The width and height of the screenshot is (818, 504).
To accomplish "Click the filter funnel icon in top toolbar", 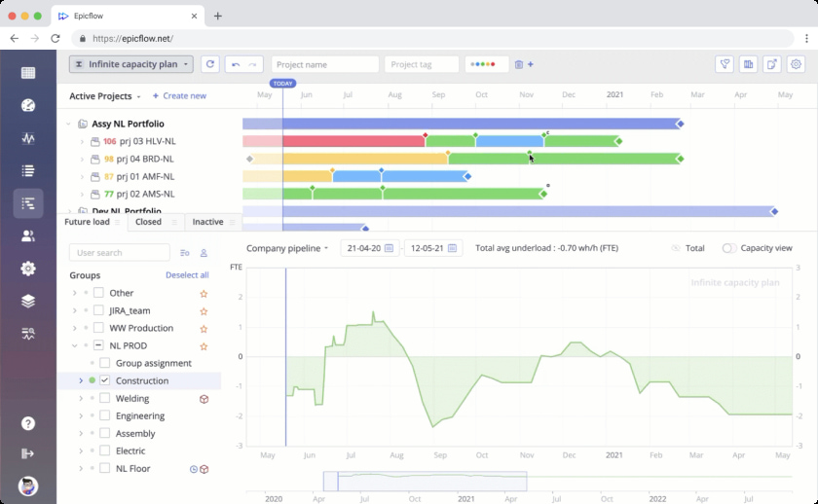I will [x=724, y=64].
